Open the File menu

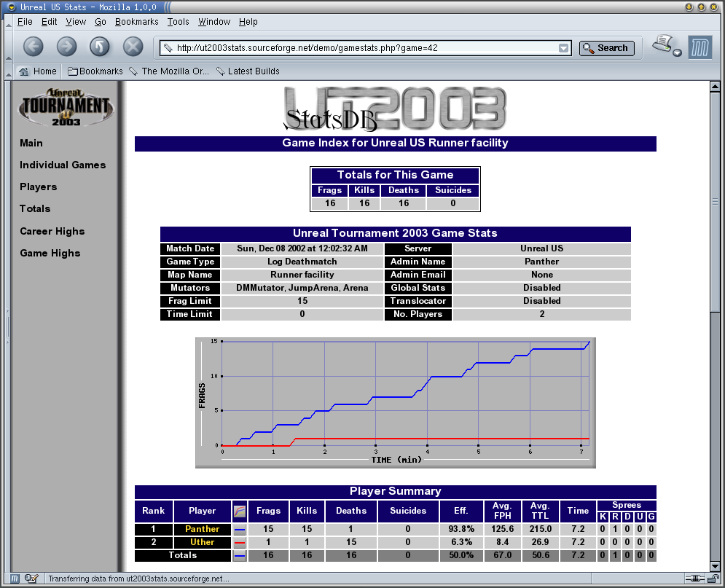(x=25, y=22)
